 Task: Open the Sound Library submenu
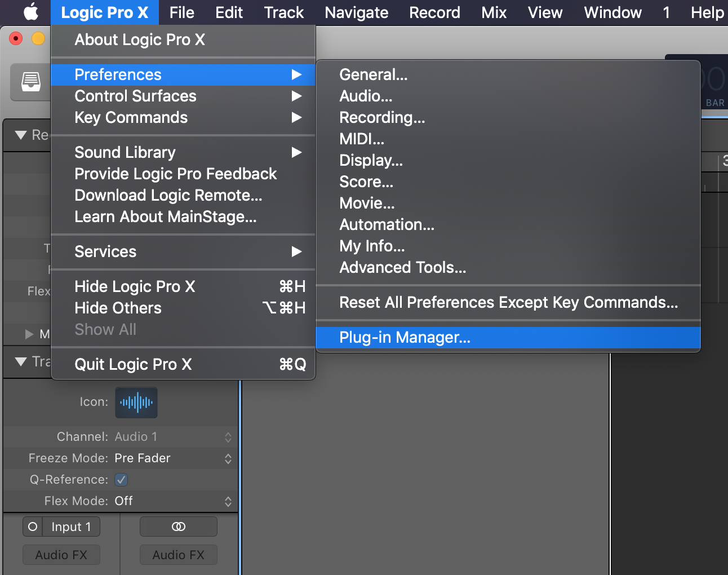pyautogui.click(x=183, y=153)
